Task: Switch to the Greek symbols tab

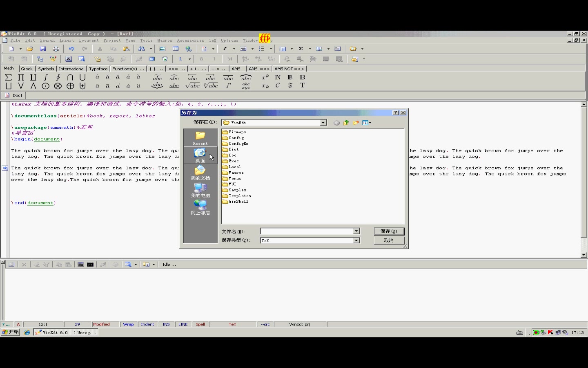Action: (27, 69)
